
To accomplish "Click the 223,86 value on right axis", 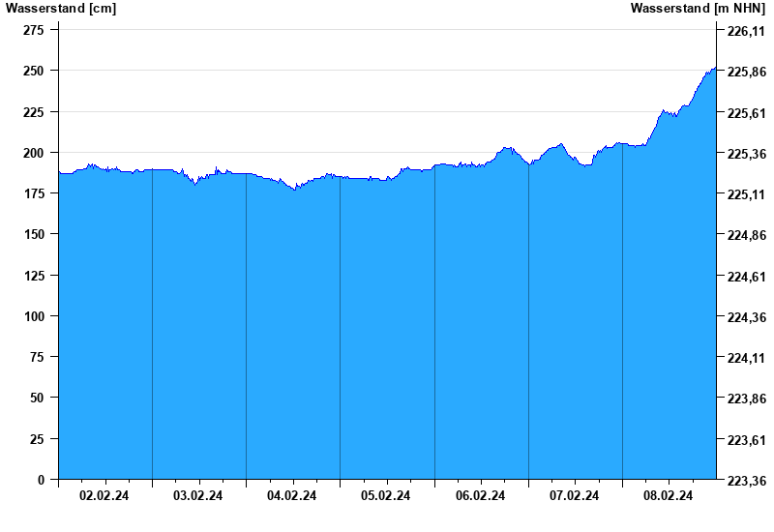I will pos(747,399).
